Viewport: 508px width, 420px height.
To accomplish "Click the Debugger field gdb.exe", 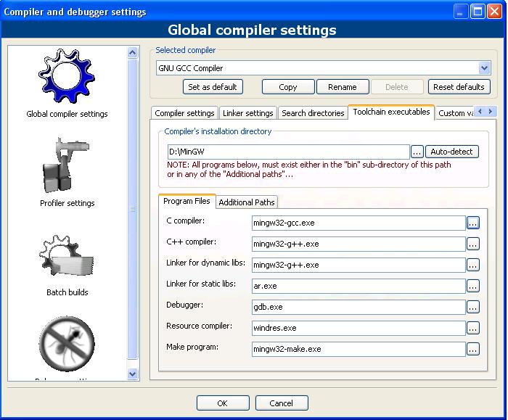I will (x=359, y=307).
